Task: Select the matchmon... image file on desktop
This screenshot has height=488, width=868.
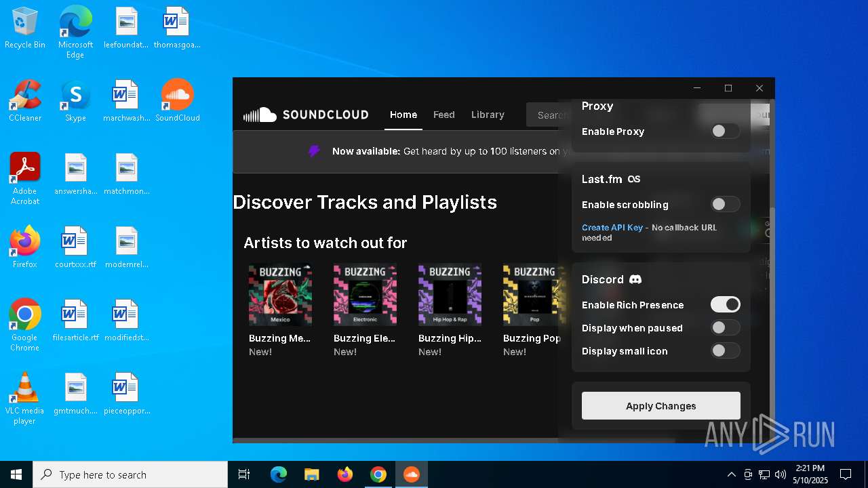Action: pyautogui.click(x=126, y=174)
